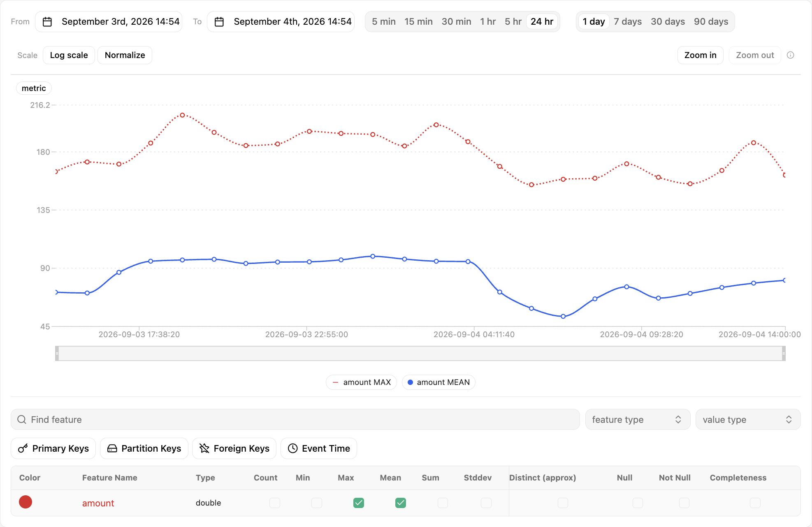Focus the Find feature search field
Screen dimensions: 812x527
coord(295,420)
